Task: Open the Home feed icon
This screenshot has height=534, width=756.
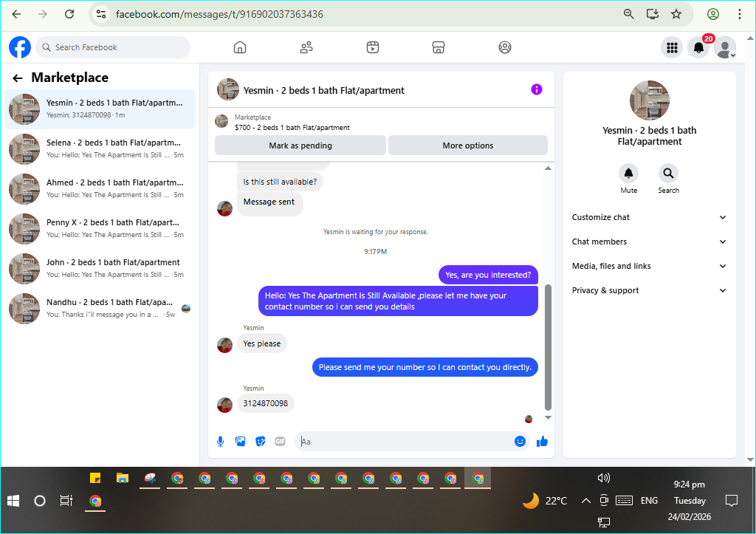Action: (240, 47)
